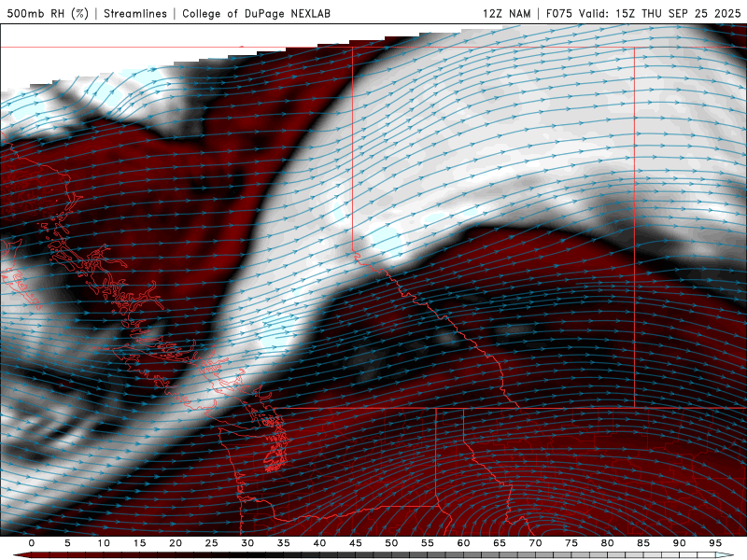Image resolution: width=747 pixels, height=560 pixels.
Task: Click the '55' label on RH scale
Action: (x=428, y=543)
